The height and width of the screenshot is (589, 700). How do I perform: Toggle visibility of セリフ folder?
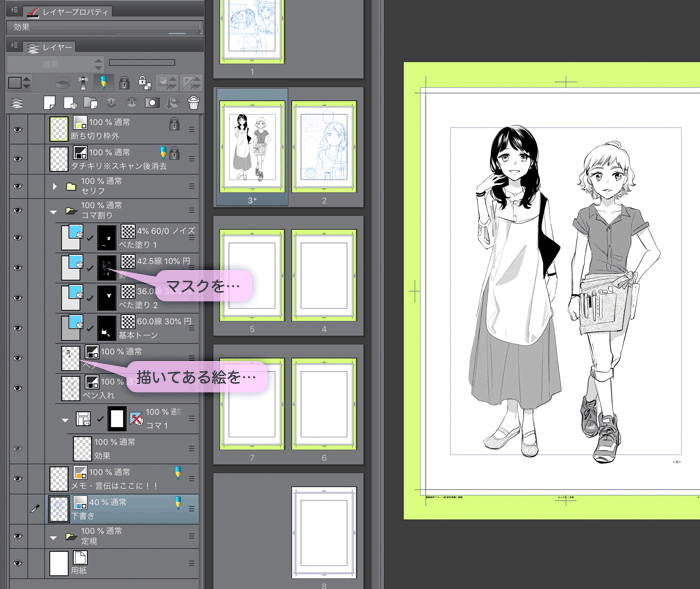(18, 186)
